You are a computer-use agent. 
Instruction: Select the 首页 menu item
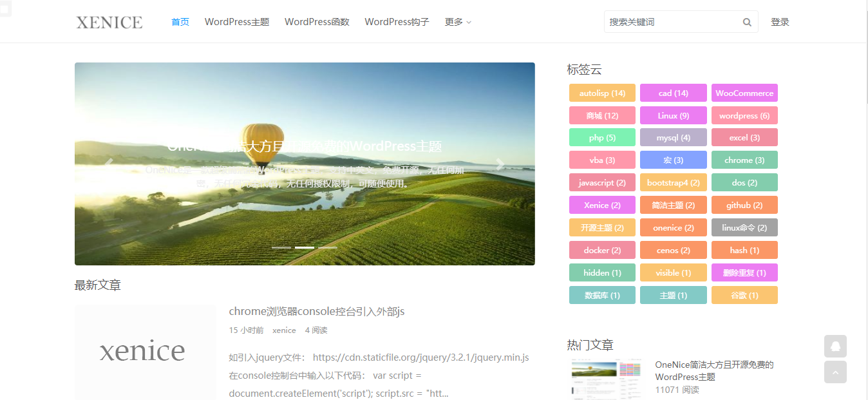point(180,21)
